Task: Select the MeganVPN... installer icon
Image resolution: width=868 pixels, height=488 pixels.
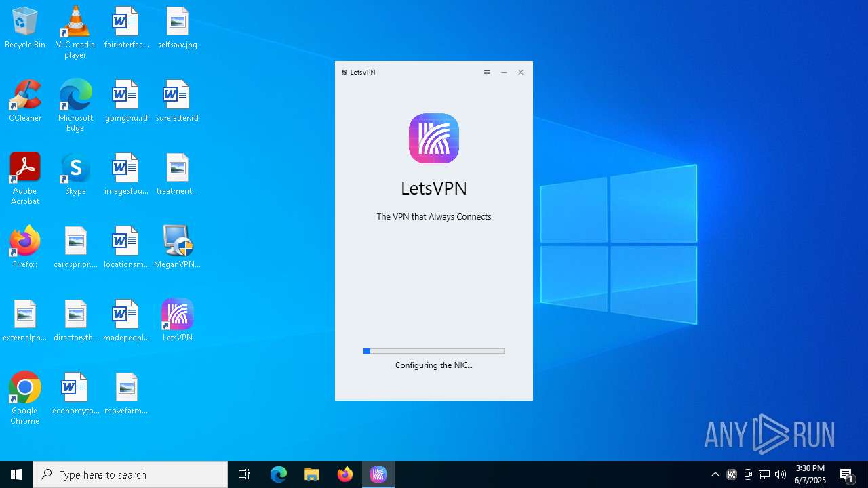Action: click(x=178, y=248)
